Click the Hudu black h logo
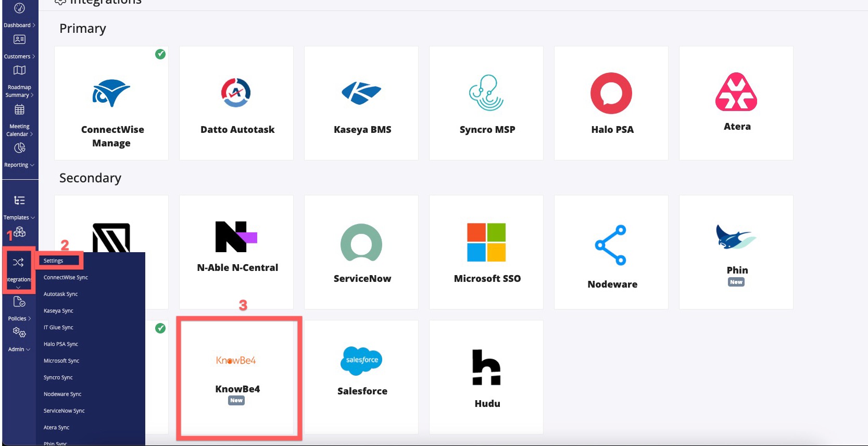This screenshot has height=446, width=868. pyautogui.click(x=486, y=367)
